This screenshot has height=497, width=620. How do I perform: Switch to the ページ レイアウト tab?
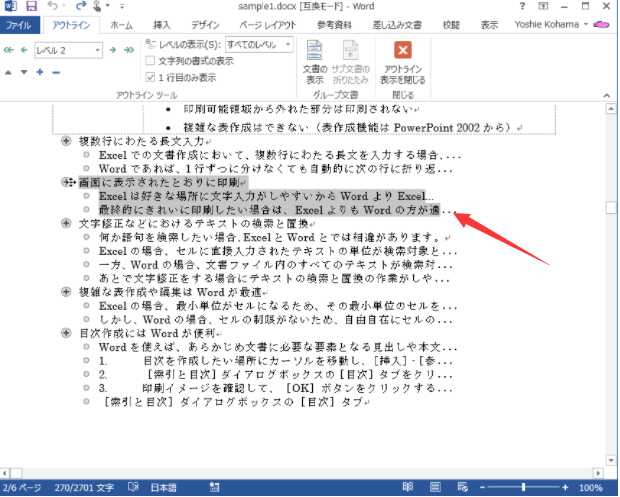tap(268, 25)
